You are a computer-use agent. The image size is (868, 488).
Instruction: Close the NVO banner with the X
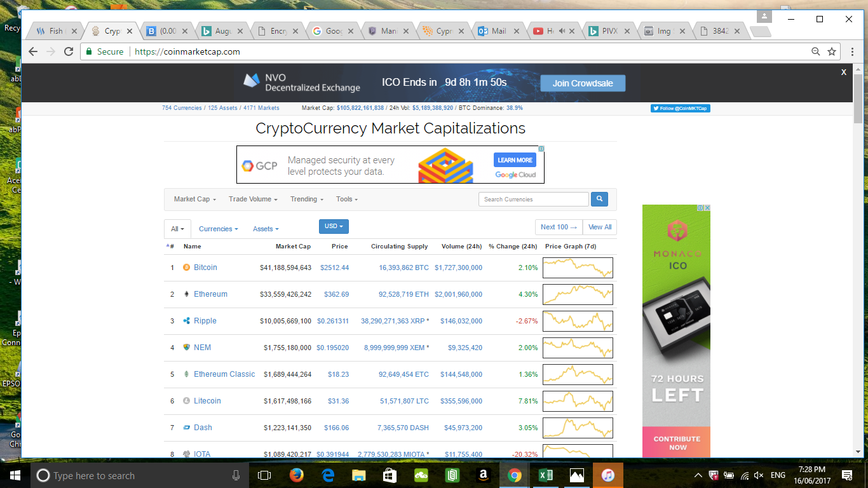[x=844, y=72]
